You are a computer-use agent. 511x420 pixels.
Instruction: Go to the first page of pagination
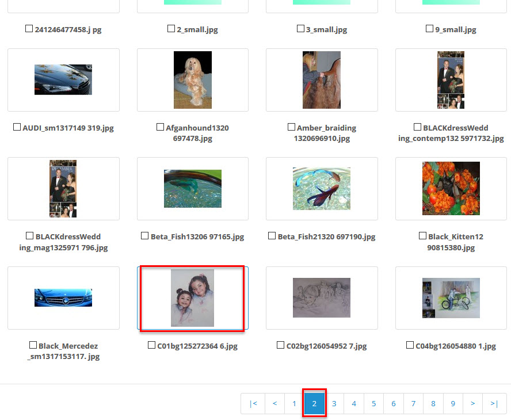click(253, 404)
